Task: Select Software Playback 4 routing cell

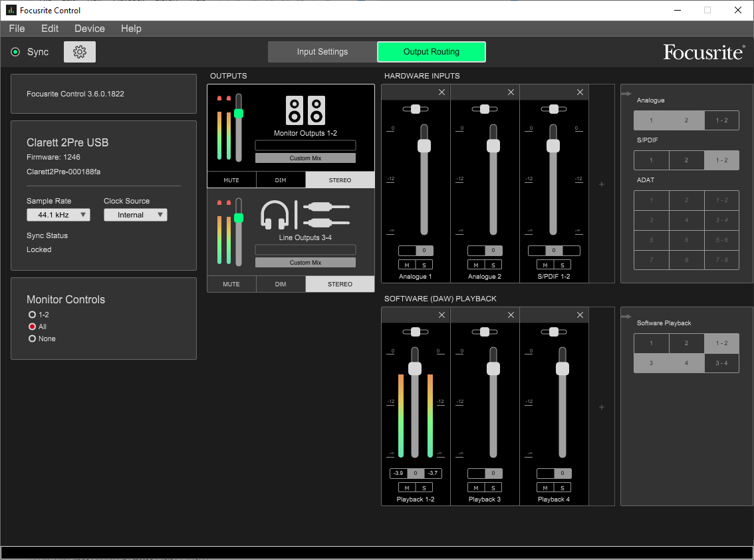Action: 686,363
